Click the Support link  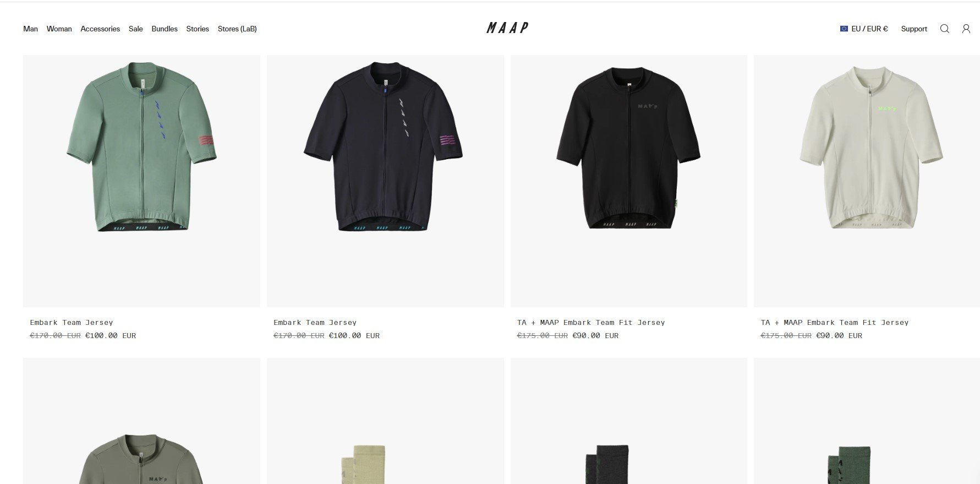[914, 29]
